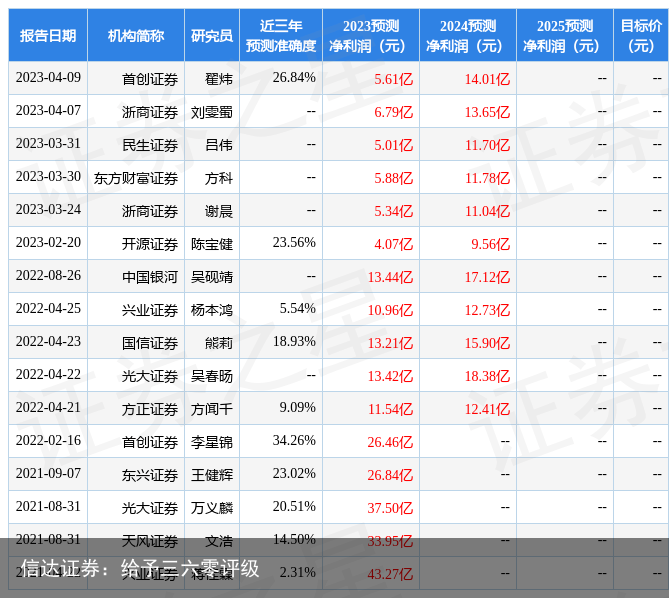
Task: Click 2024 profit value 12.41亿
Action: pyautogui.click(x=487, y=409)
